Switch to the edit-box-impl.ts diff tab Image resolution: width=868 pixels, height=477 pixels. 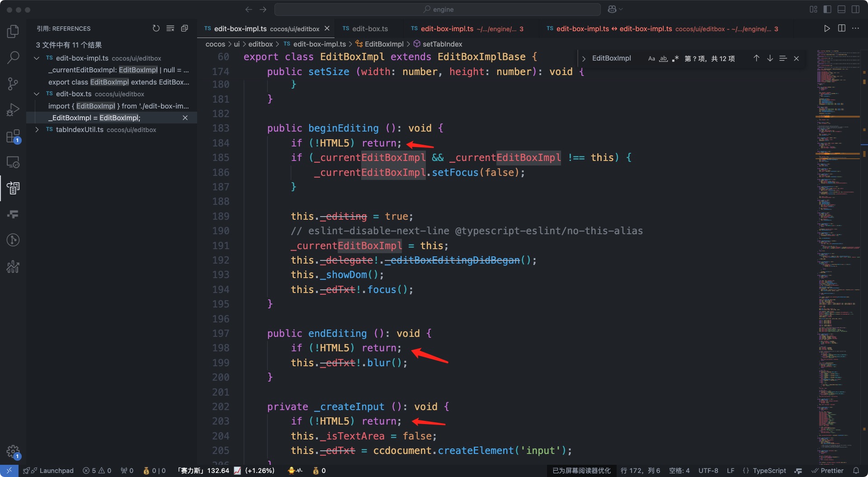point(662,28)
